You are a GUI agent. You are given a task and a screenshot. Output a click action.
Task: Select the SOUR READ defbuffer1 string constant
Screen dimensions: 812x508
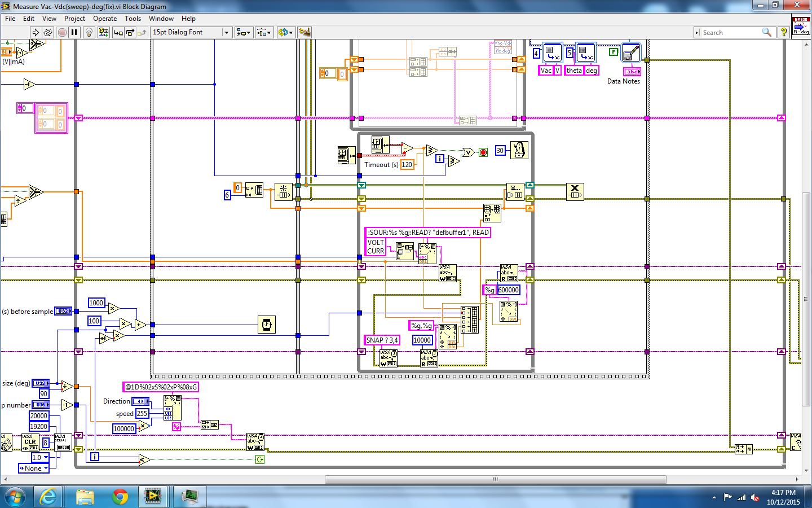click(428, 233)
